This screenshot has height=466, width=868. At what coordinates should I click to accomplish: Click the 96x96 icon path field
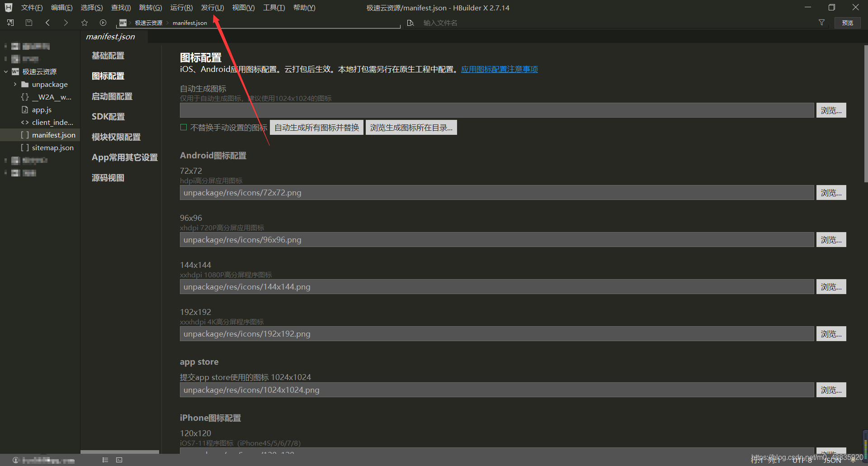(497, 240)
